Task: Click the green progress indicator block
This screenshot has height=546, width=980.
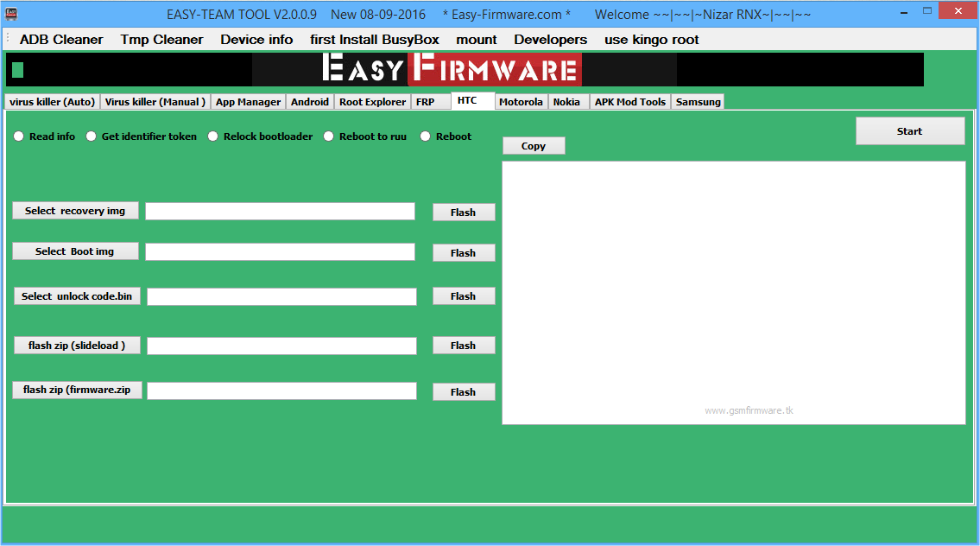Action: 17,70
